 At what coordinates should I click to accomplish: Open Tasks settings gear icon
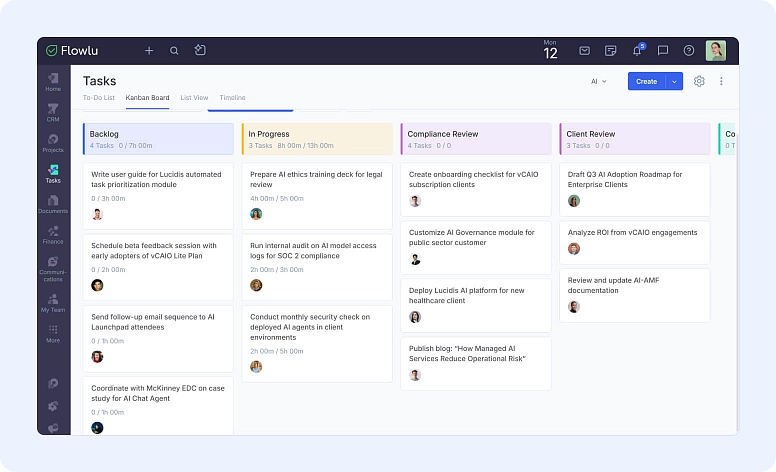[x=699, y=81]
